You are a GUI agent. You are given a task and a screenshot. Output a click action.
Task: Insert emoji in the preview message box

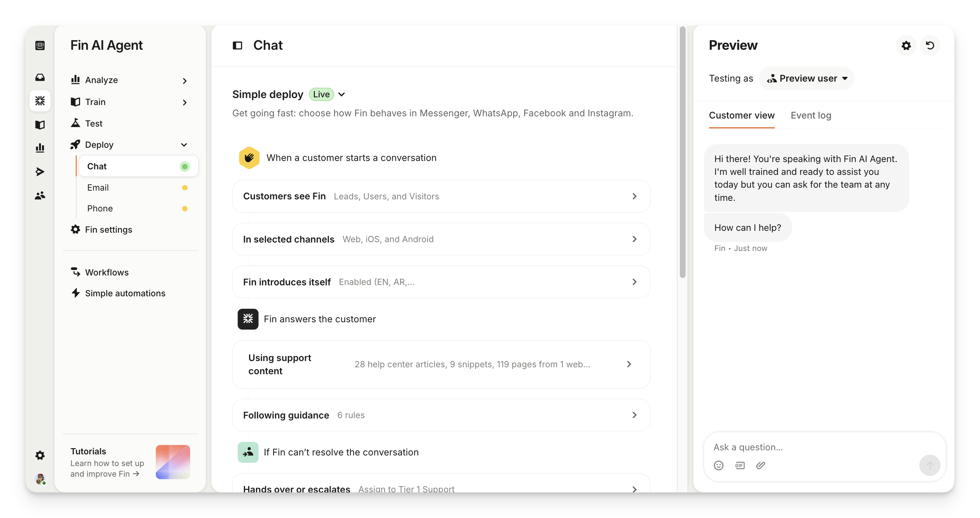(x=718, y=465)
